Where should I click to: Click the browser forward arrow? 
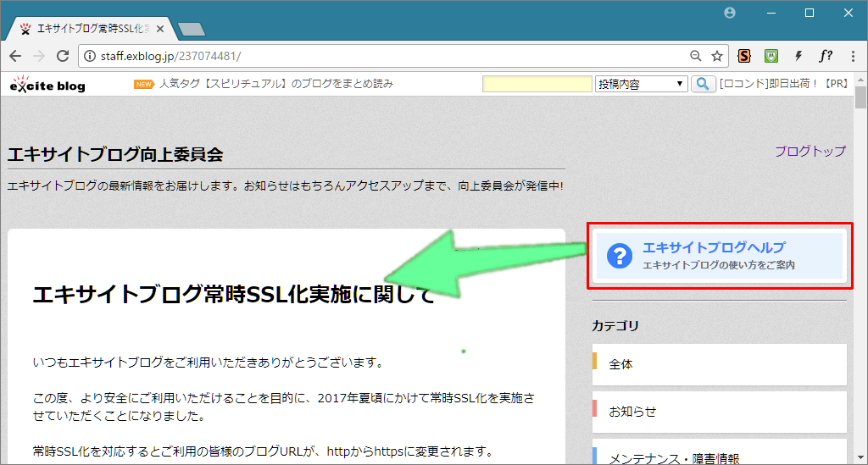pos(39,56)
